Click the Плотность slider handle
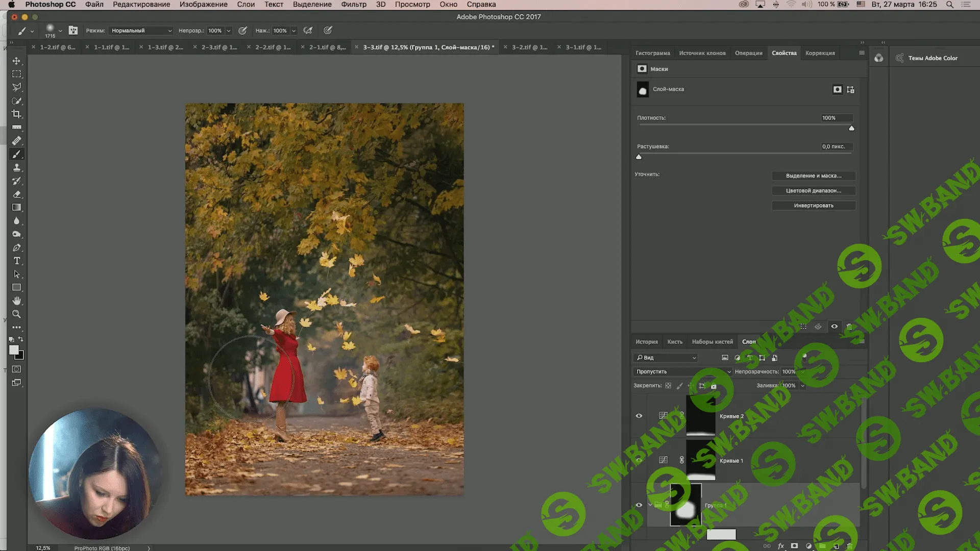 851,129
